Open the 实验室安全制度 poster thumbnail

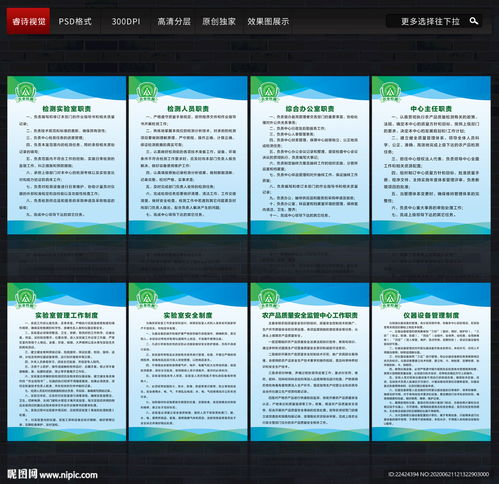[x=188, y=362]
